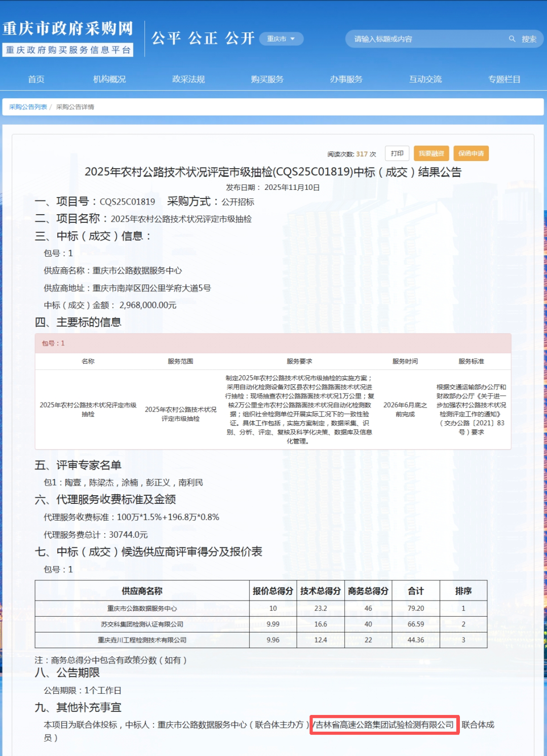This screenshot has height=756, width=547.
Task: Click the 重庆垚川工程检测技术有限公司 table row
Action: coord(261,640)
